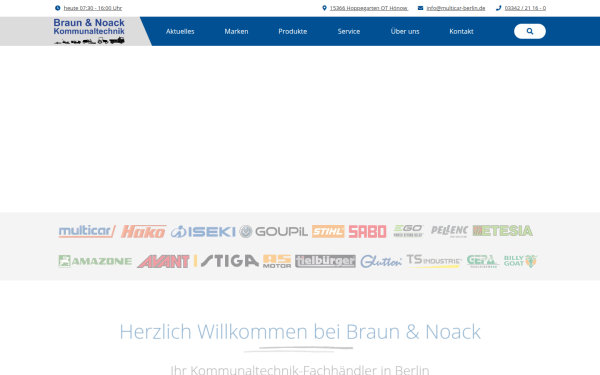Open the multicar brand logo
The height and width of the screenshot is (375, 600).
coord(87,232)
